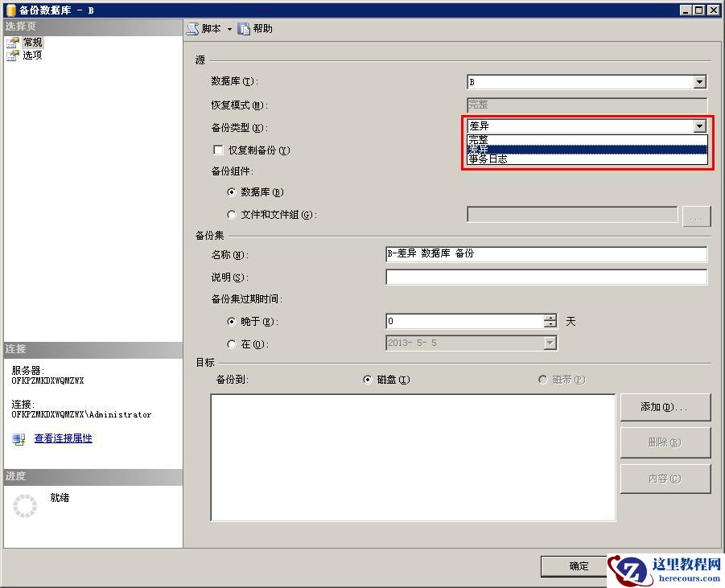This screenshot has height=588, width=725.
Task: Expand the 2013-5-5 date dropdown
Action: 551,343
